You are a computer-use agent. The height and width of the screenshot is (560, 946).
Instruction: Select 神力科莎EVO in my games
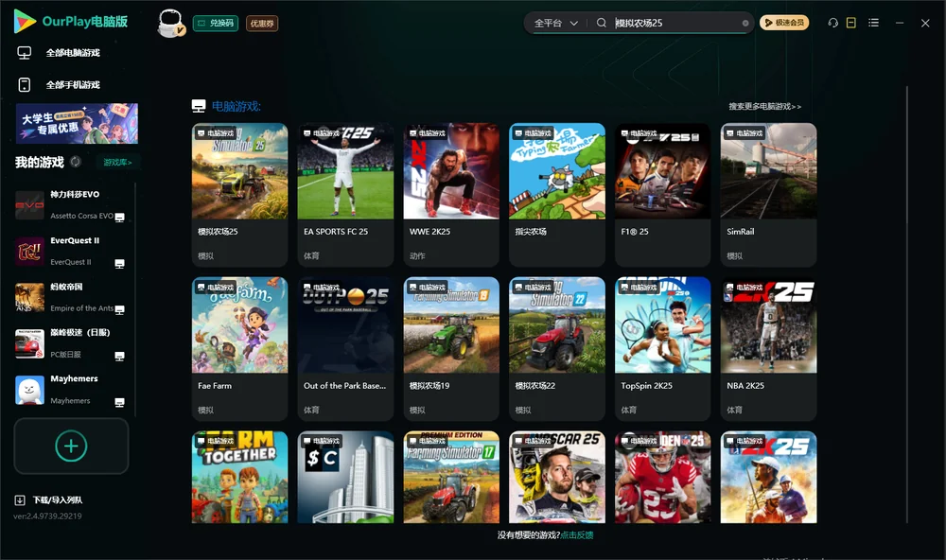[x=71, y=204]
